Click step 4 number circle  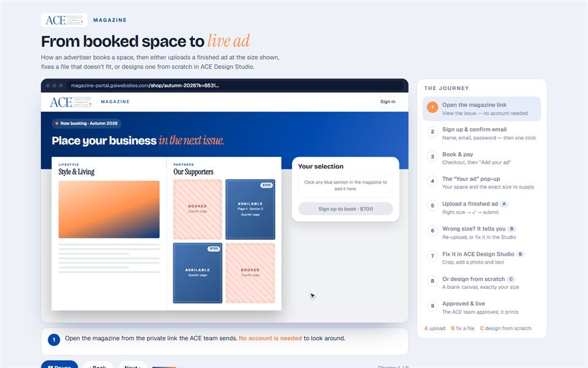(432, 182)
